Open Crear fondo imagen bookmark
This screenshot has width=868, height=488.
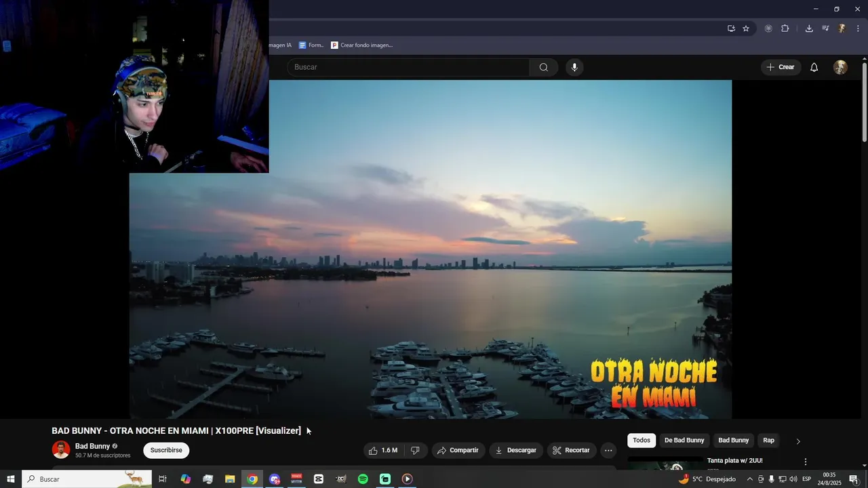tap(362, 45)
